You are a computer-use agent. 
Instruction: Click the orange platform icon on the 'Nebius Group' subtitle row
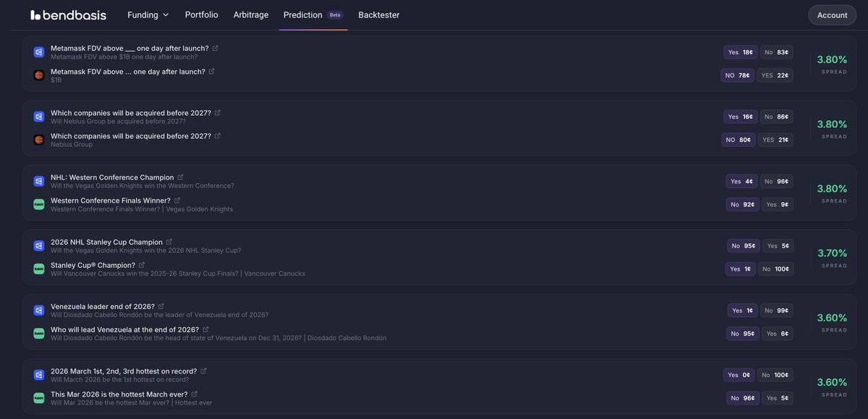click(39, 140)
